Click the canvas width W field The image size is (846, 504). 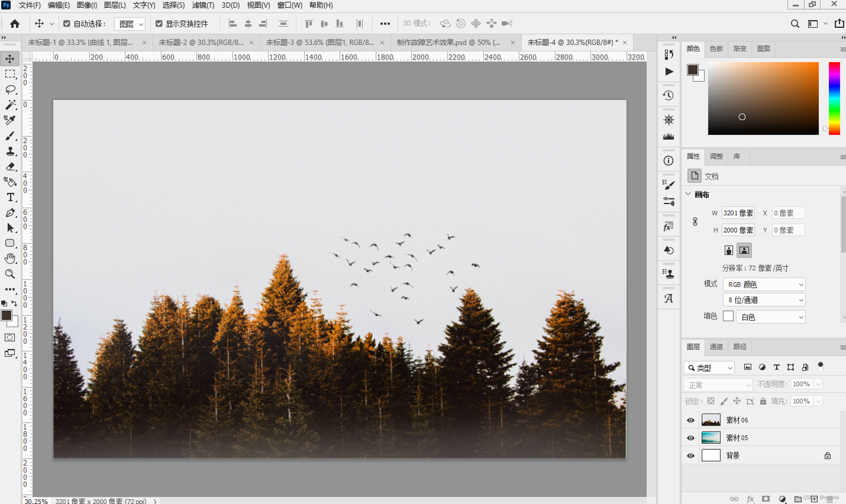(738, 213)
